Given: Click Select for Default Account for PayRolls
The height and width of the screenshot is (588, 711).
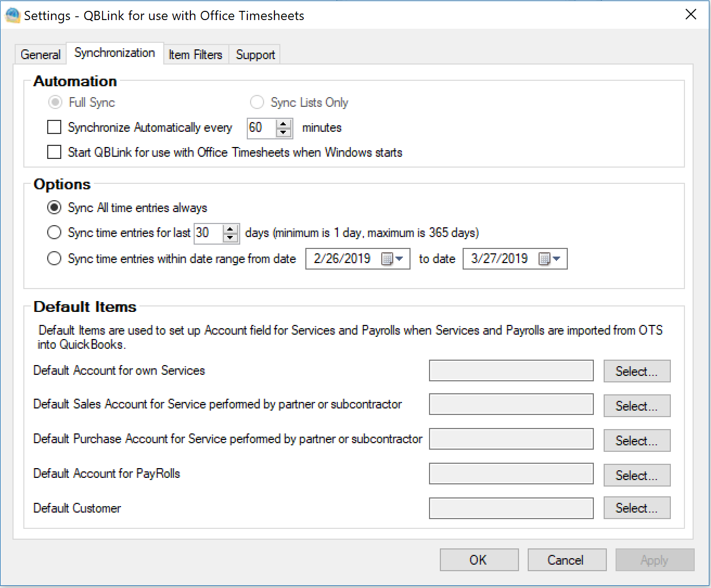Looking at the screenshot, I should pos(637,476).
